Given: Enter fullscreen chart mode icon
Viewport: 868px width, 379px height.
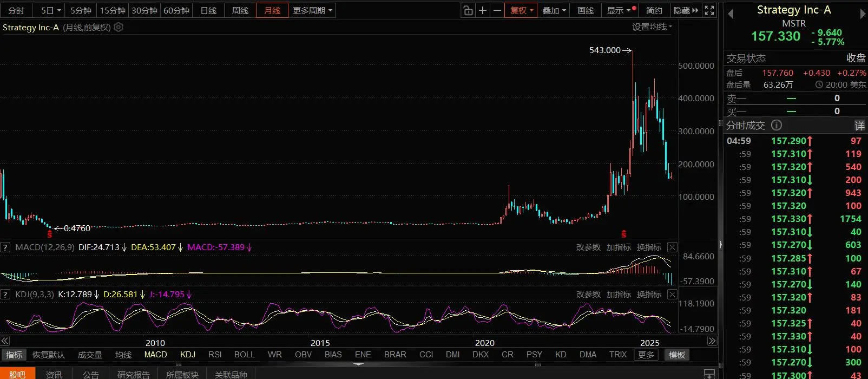Looking at the screenshot, I should [709, 10].
